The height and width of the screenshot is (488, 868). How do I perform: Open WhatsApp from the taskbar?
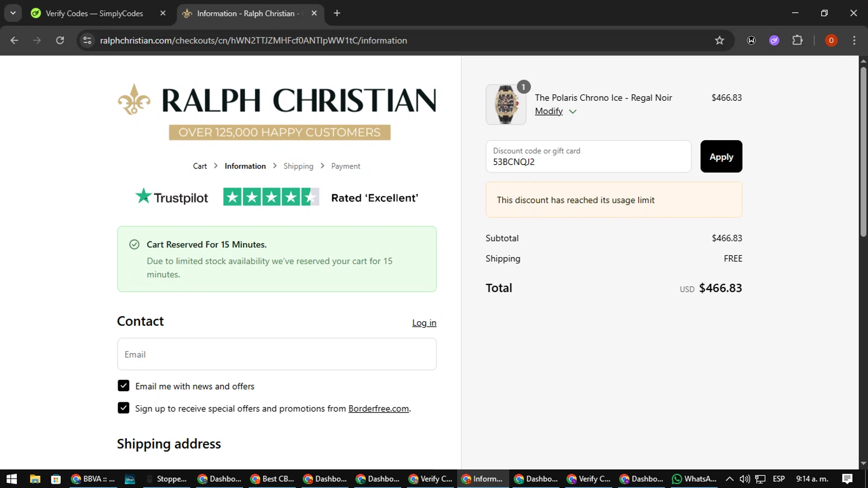tap(694, 479)
